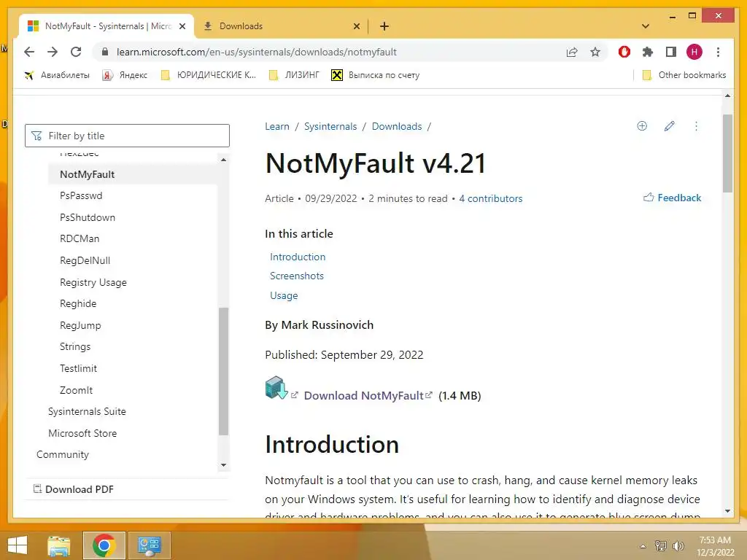Click the download package icon
Image resolution: width=747 pixels, height=560 pixels.
[276, 388]
